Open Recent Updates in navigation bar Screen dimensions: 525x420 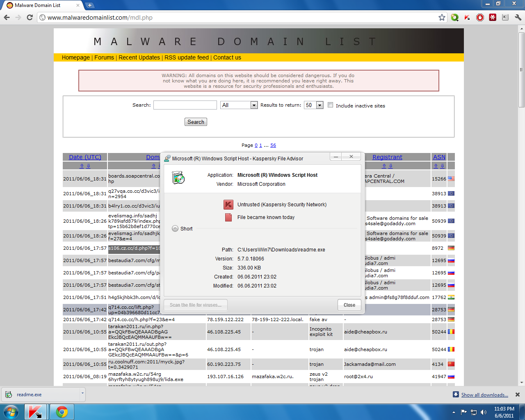139,57
